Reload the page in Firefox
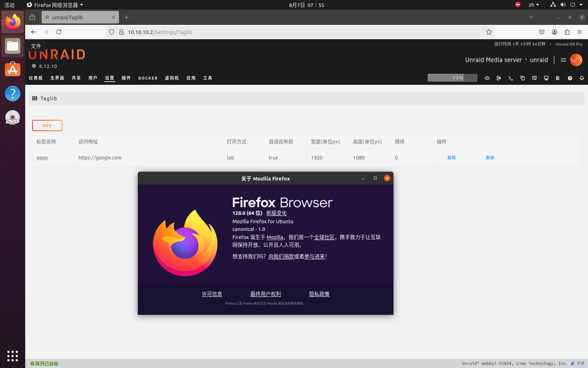 point(59,32)
